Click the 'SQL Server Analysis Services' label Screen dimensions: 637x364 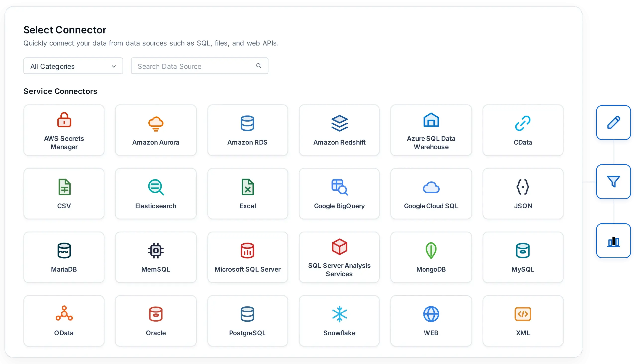[x=339, y=270]
